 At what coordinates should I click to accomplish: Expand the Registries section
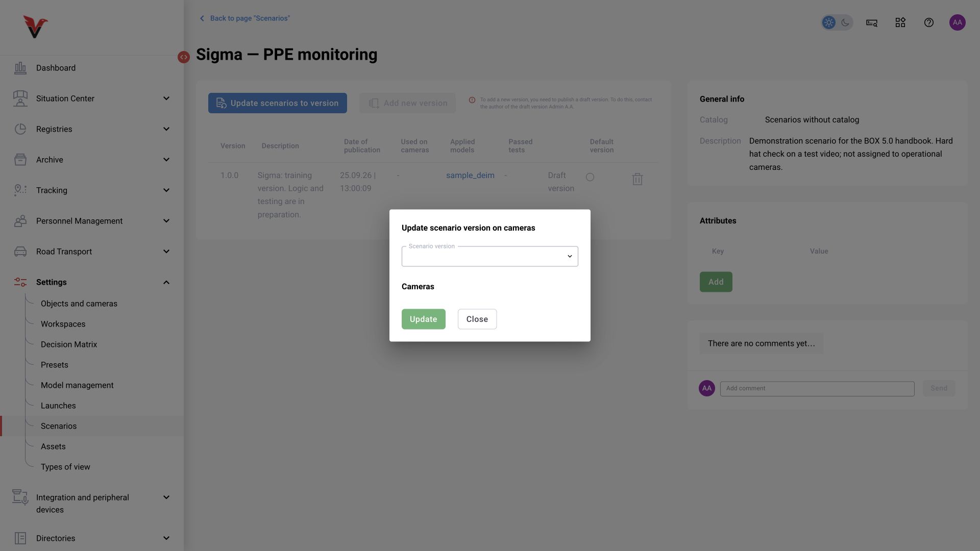click(166, 129)
